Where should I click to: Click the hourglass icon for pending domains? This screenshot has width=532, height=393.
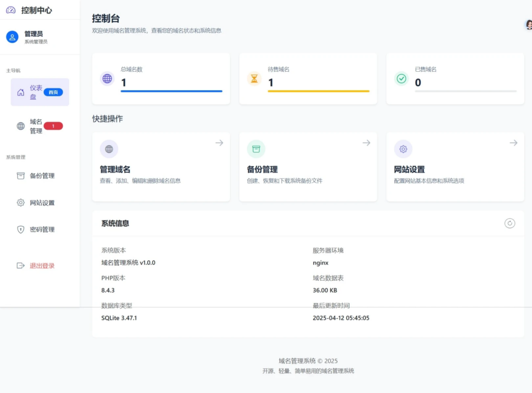(254, 78)
